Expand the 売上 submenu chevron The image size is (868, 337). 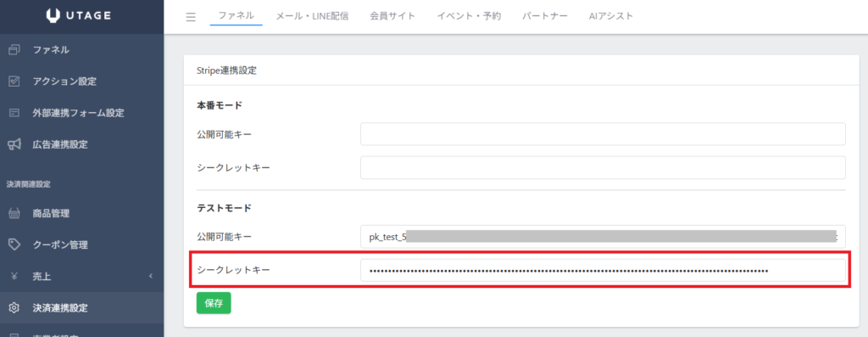[151, 276]
